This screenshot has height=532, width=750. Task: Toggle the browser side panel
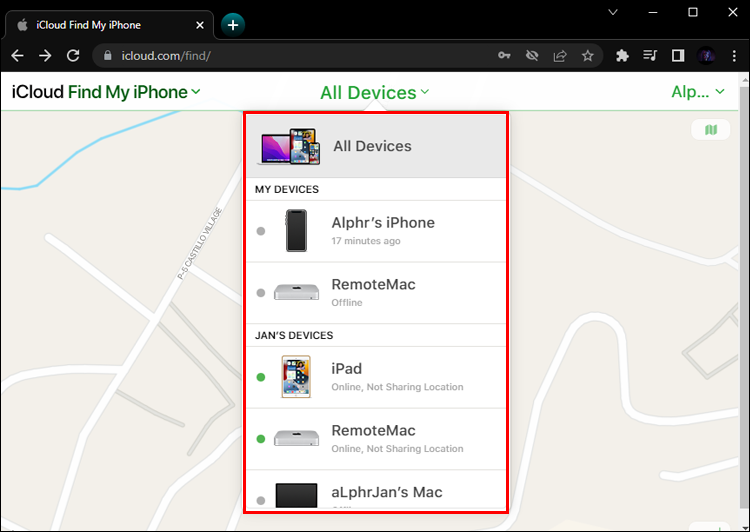(x=678, y=55)
